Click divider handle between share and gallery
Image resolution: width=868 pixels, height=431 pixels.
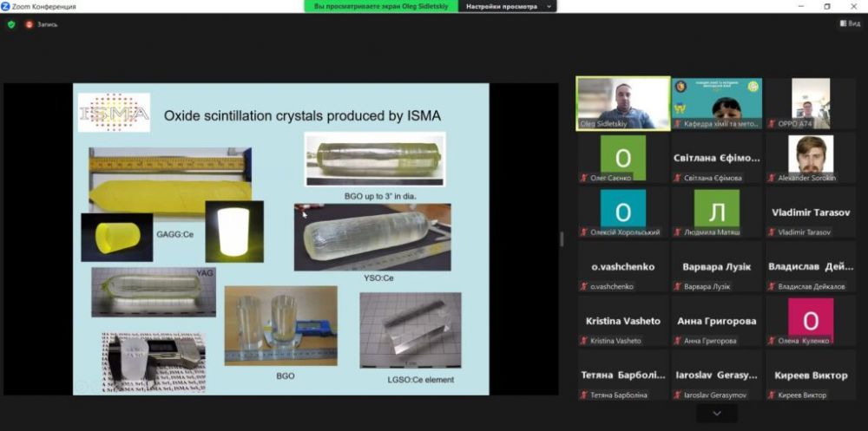(562, 238)
